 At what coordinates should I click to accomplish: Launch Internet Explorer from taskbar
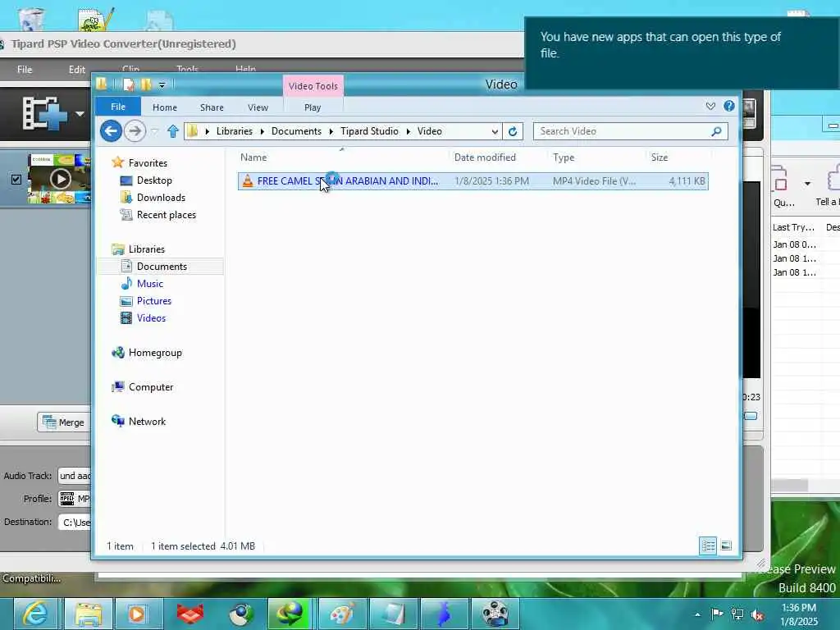pos(36,614)
